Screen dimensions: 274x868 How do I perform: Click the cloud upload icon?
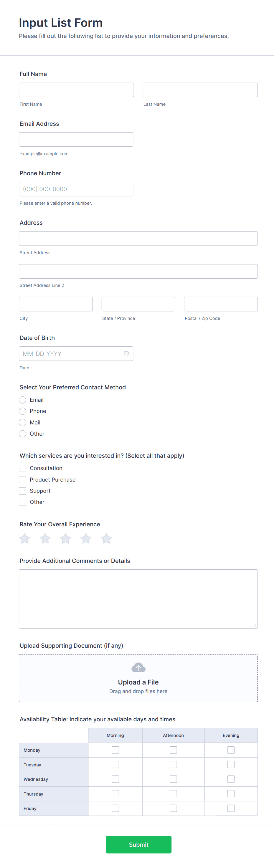[138, 667]
